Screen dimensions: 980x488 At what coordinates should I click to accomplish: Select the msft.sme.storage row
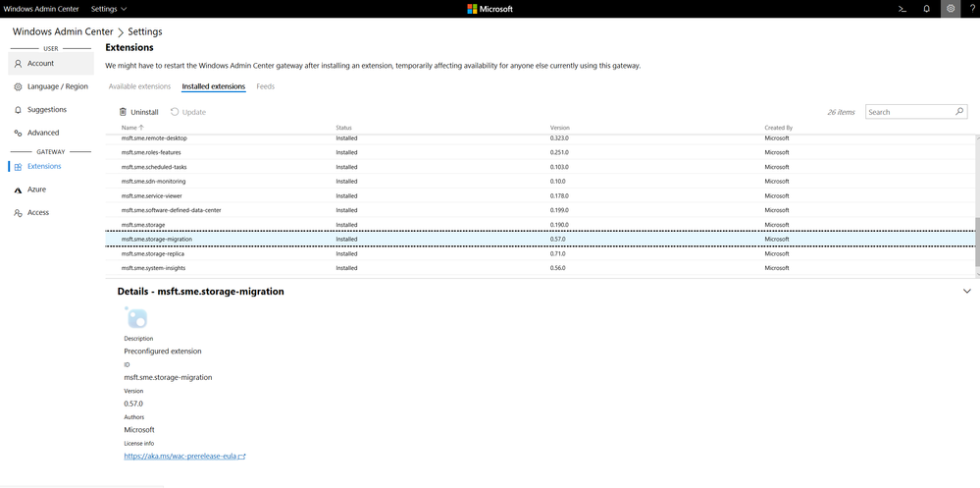540,225
